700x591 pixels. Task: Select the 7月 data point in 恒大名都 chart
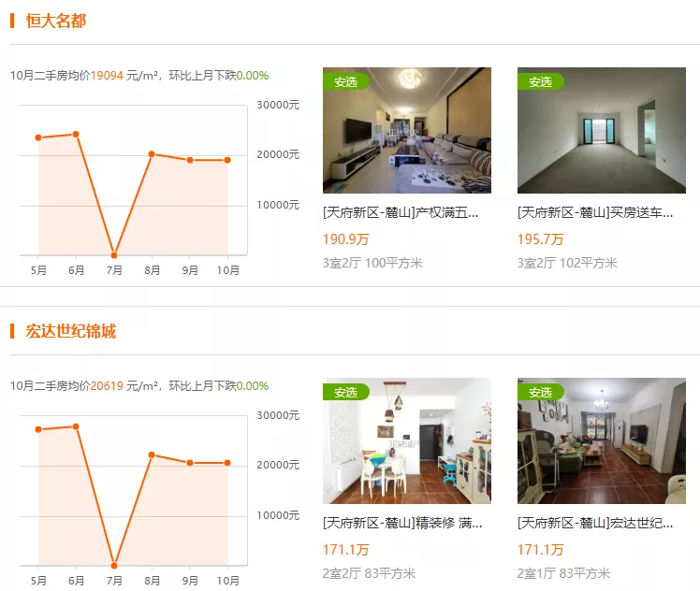coord(114,255)
